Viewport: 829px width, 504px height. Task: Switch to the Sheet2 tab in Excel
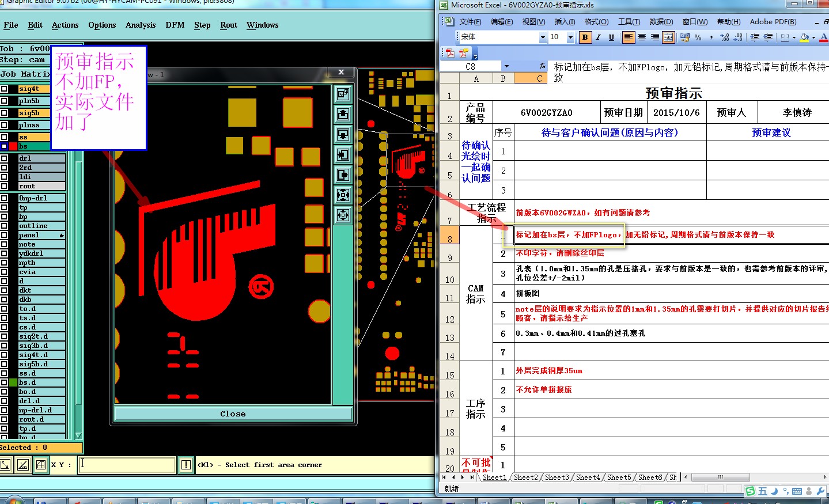pos(525,478)
